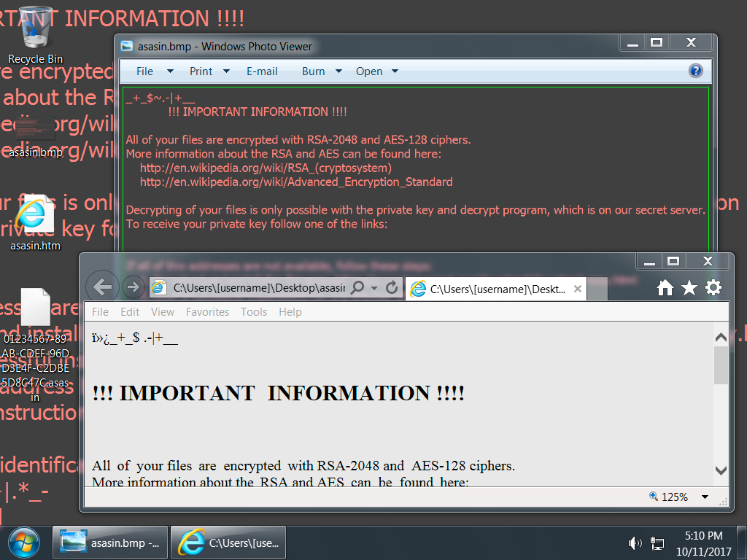
Task: Open the File menu in Internet Explorer
Action: click(100, 312)
